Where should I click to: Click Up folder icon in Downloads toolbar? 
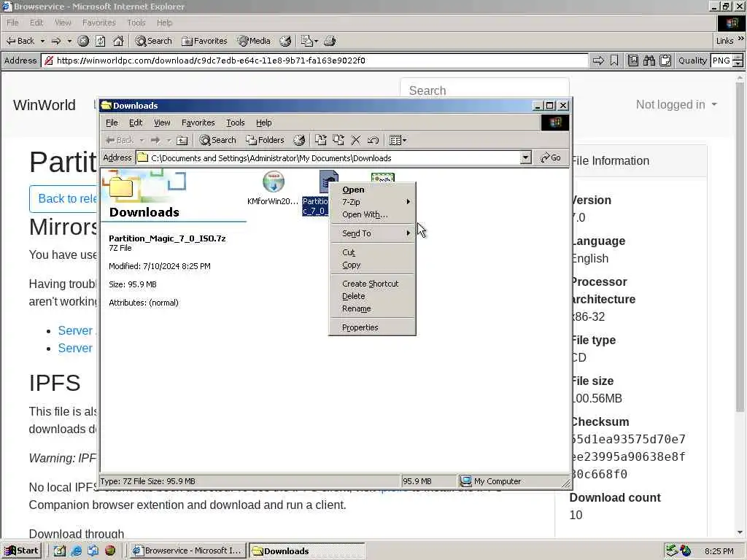click(x=182, y=140)
